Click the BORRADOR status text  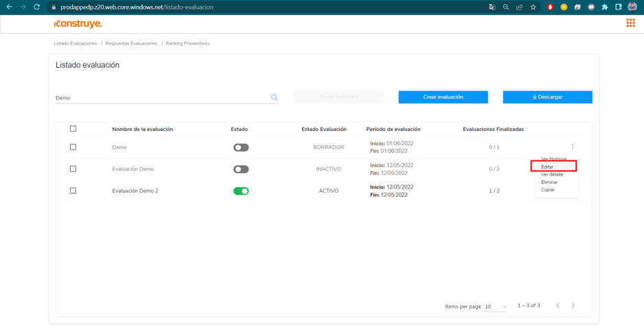[x=329, y=147]
